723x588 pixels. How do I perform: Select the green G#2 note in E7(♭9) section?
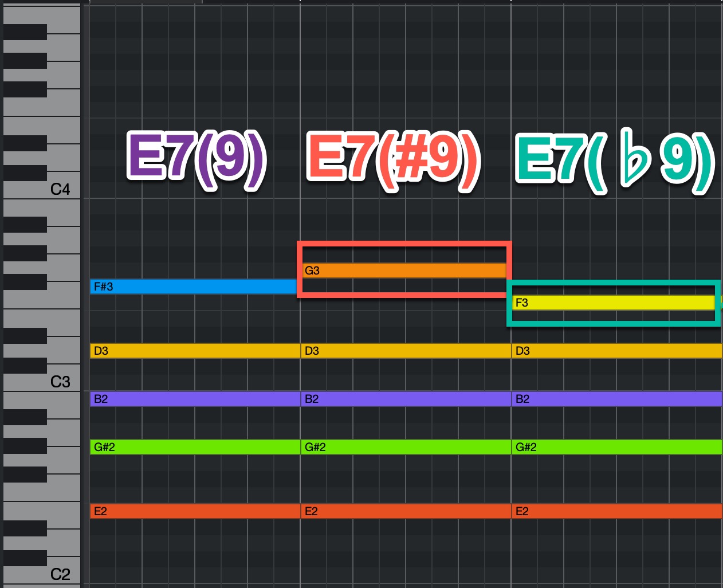point(617,447)
